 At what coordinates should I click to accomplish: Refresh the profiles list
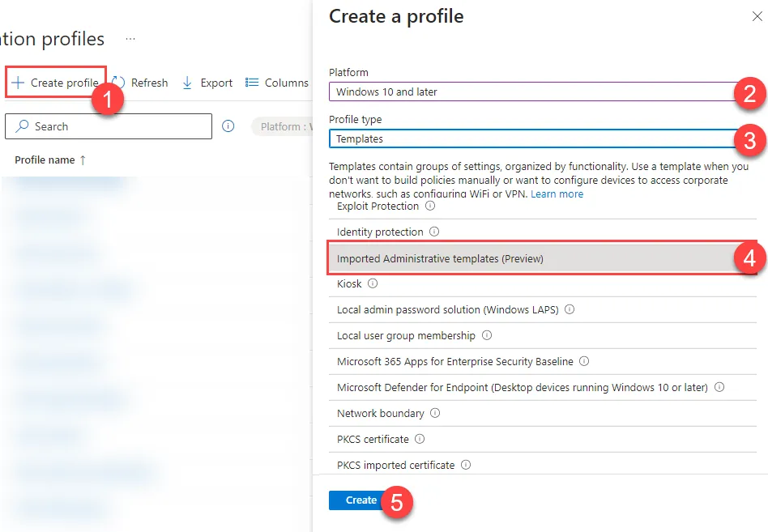click(140, 83)
